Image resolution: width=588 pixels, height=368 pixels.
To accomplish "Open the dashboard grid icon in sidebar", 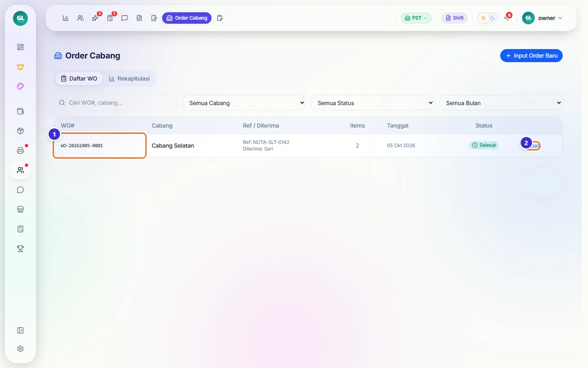I will coord(20,47).
